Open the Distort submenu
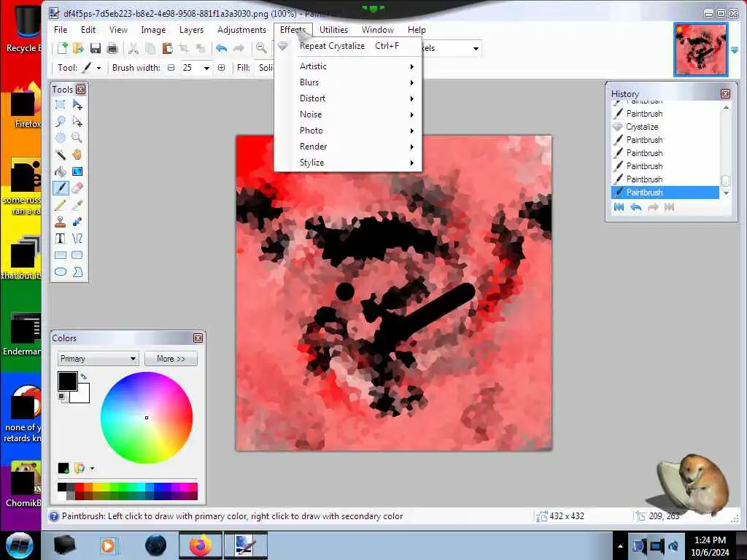The height and width of the screenshot is (560, 747). [x=348, y=98]
